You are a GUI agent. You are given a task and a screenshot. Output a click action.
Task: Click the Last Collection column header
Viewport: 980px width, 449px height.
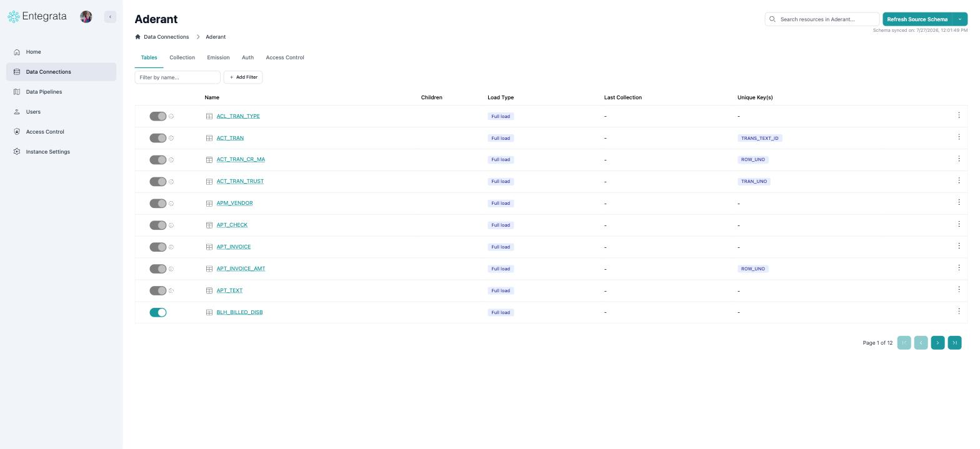click(x=622, y=97)
